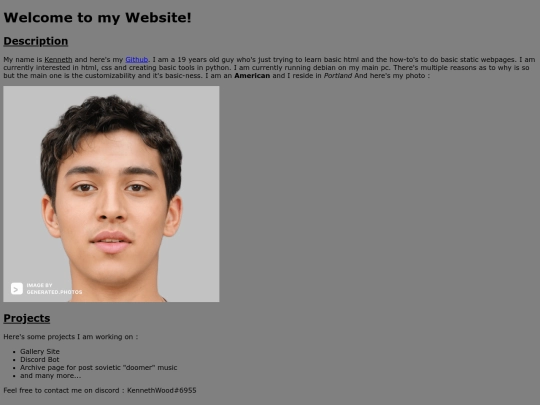The height and width of the screenshot is (405, 540).
Task: Open the Github link
Action: click(136, 60)
